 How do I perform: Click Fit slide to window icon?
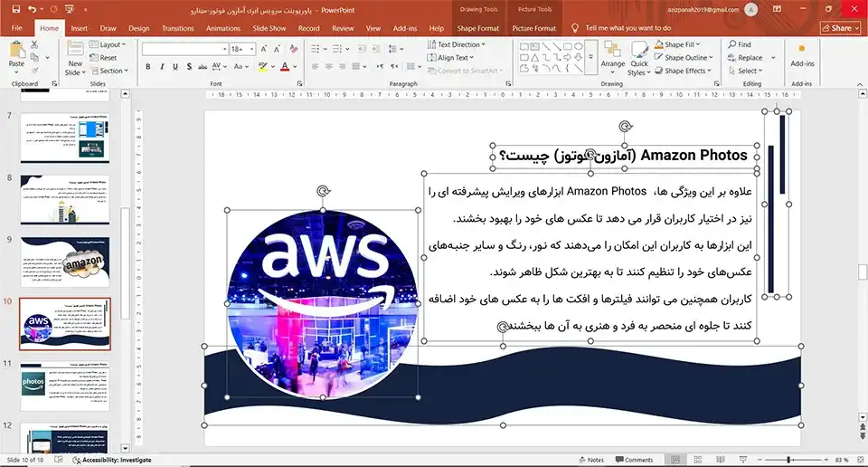(x=860, y=460)
